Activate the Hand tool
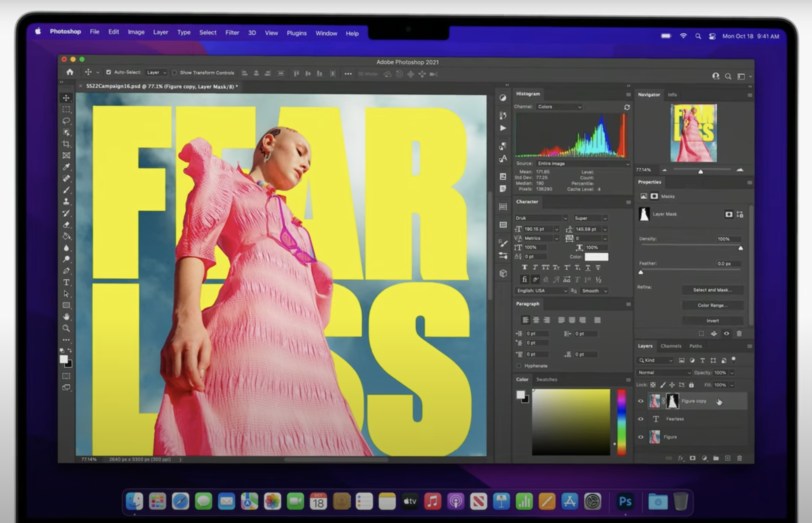The height and width of the screenshot is (523, 812). point(66,317)
